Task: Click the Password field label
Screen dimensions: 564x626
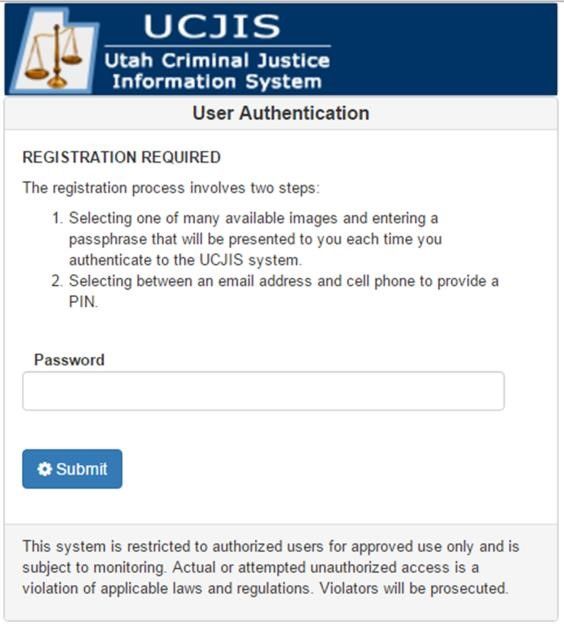Action: tap(69, 360)
